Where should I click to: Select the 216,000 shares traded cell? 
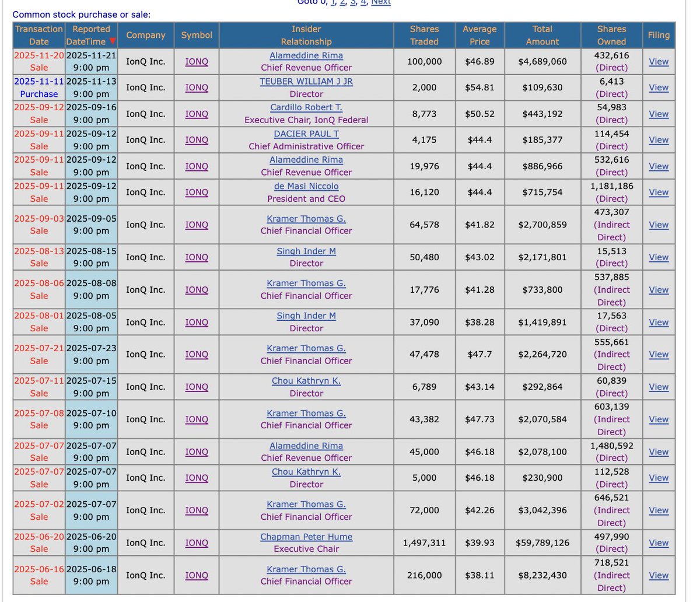click(424, 575)
